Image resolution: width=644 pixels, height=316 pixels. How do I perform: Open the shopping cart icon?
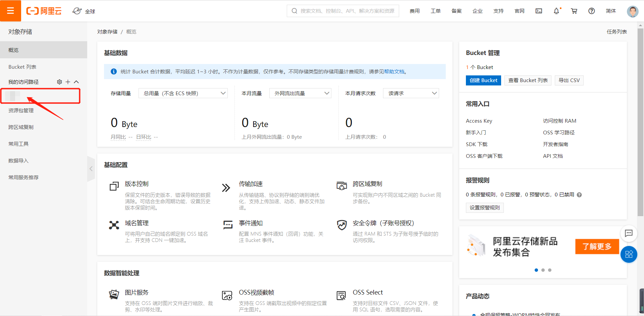[x=574, y=11]
